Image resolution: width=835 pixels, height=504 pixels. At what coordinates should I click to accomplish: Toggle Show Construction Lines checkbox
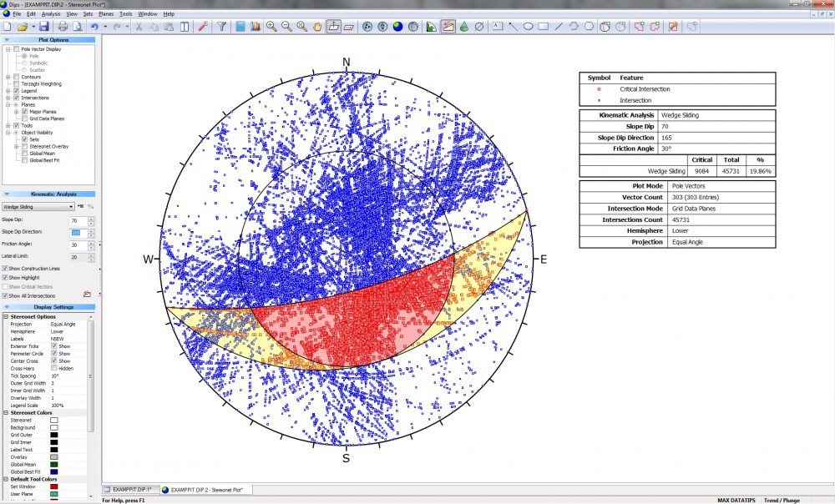tap(5, 269)
